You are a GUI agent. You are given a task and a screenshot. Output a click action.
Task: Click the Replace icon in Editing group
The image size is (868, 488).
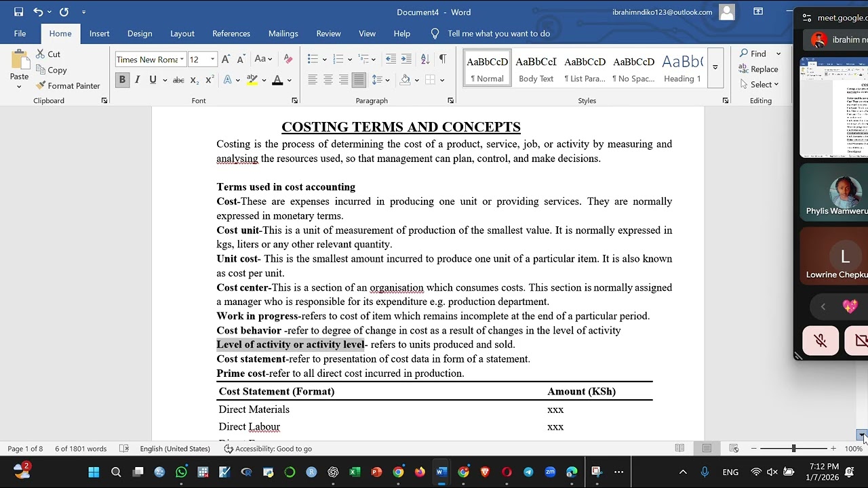758,69
